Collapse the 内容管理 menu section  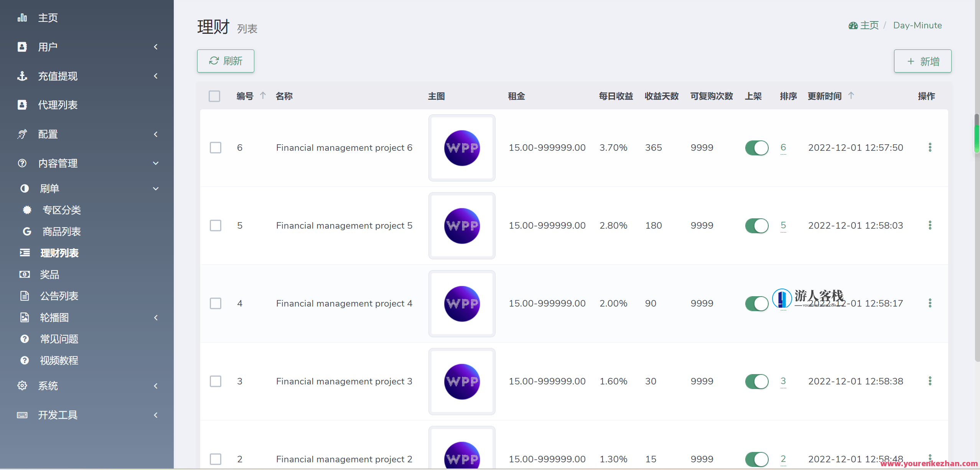click(156, 163)
